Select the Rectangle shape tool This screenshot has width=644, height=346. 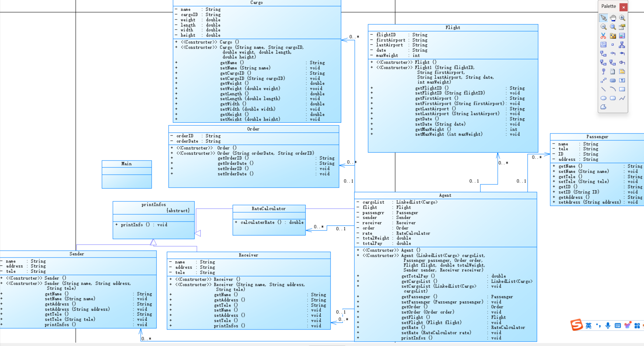pyautogui.click(x=622, y=89)
